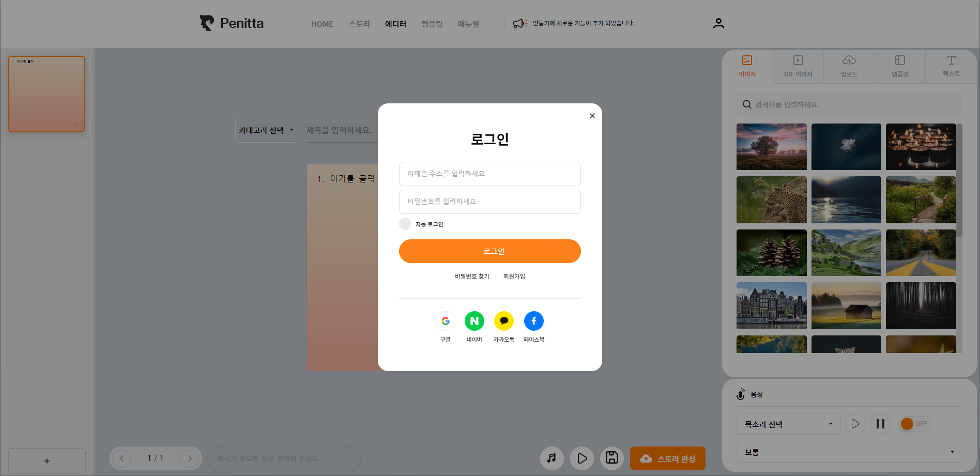980x476 pixels.
Task: Open the 목소리 선택 dropdown
Action: [x=789, y=424]
